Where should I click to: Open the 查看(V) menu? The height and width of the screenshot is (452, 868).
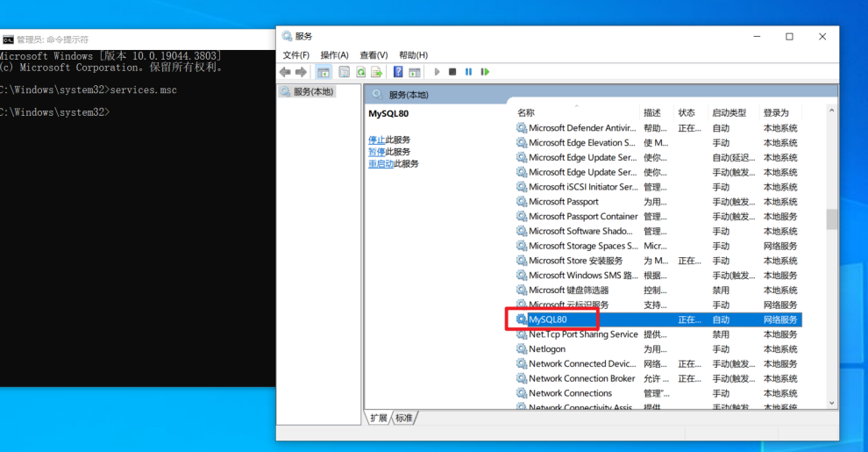tap(374, 54)
